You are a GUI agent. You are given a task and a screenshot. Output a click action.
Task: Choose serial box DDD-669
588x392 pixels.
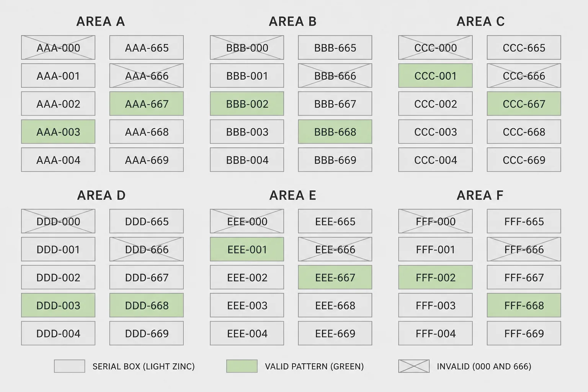(x=147, y=333)
